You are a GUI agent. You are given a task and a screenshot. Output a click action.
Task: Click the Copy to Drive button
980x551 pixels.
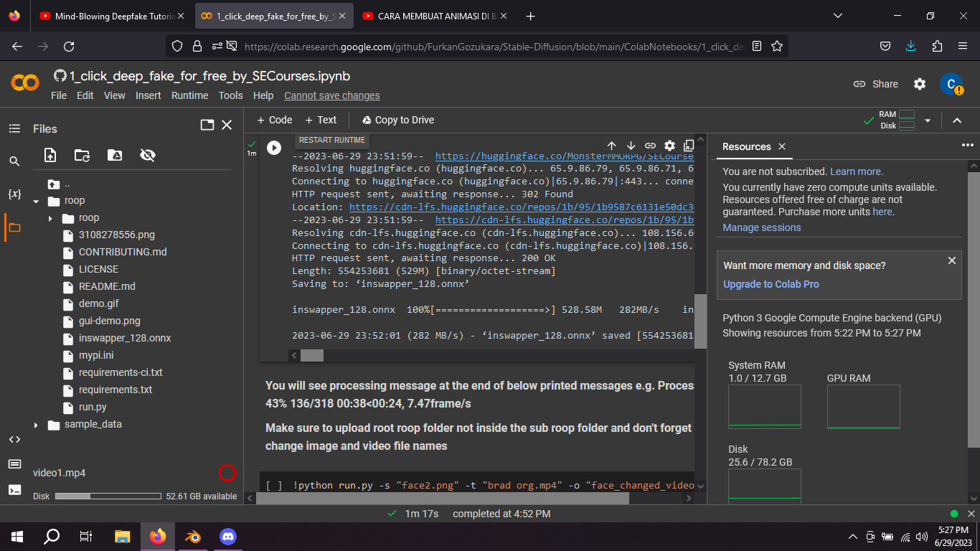click(397, 120)
